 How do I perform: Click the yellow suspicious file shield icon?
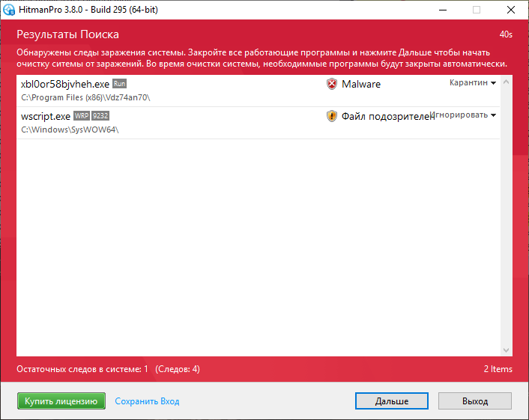pyautogui.click(x=332, y=116)
